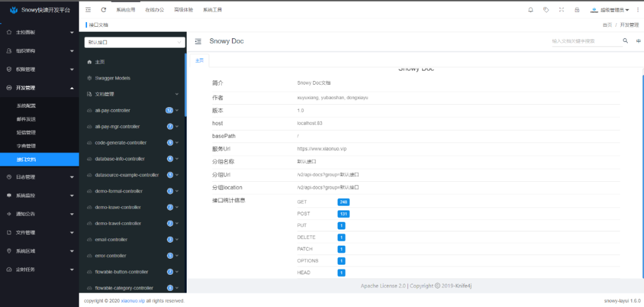Viewport: 644px width, 307px height.
Task: Open demo-travel-controller in the doc tree
Action: (x=118, y=224)
